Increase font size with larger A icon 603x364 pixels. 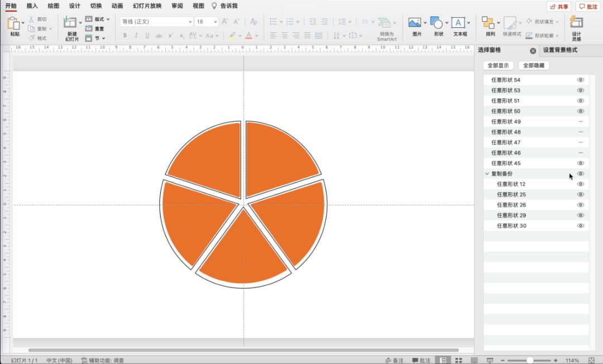[225, 22]
